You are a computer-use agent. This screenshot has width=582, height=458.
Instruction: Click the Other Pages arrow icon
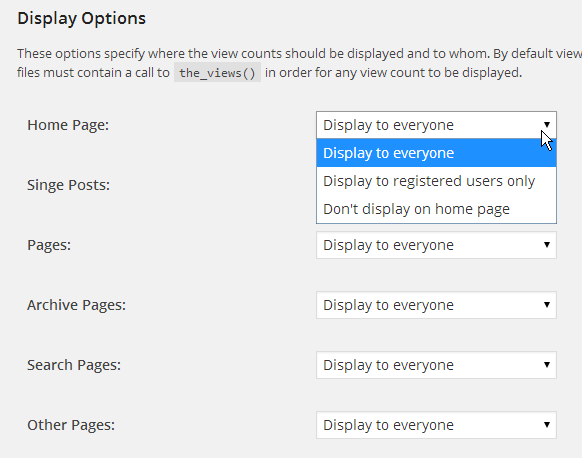point(547,425)
